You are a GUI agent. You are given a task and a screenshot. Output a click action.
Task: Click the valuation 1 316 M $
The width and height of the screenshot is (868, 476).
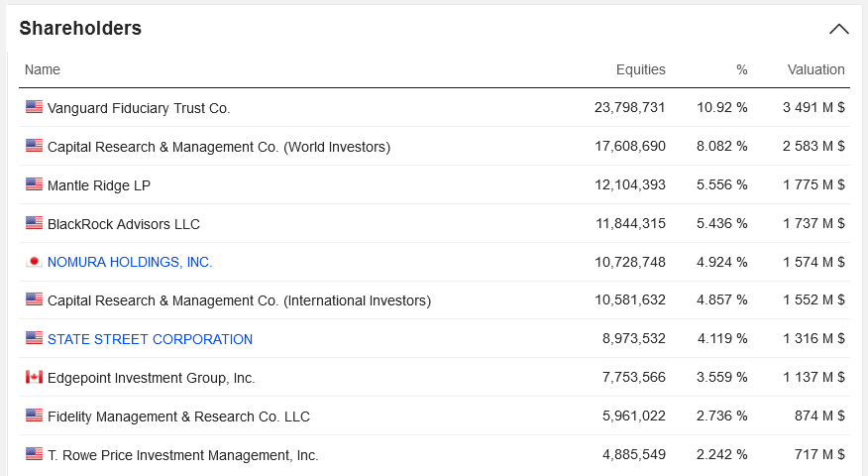814,338
